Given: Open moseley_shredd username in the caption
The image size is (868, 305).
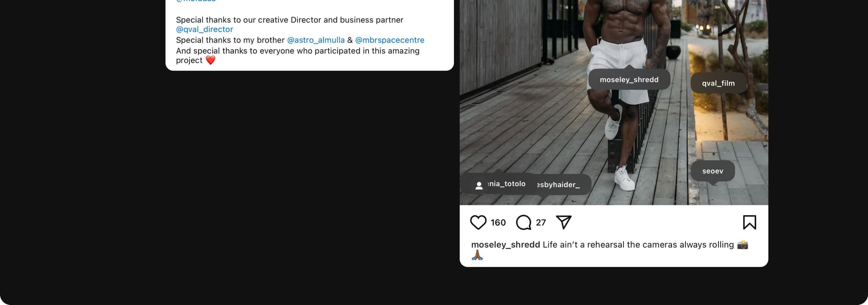Looking at the screenshot, I should (505, 245).
